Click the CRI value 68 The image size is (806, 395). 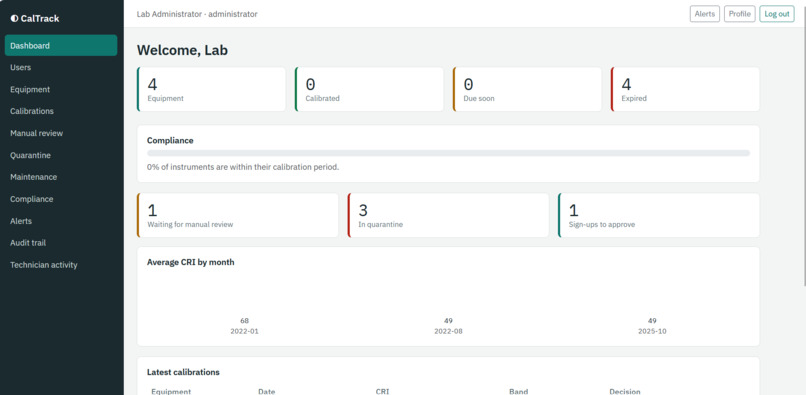point(244,321)
